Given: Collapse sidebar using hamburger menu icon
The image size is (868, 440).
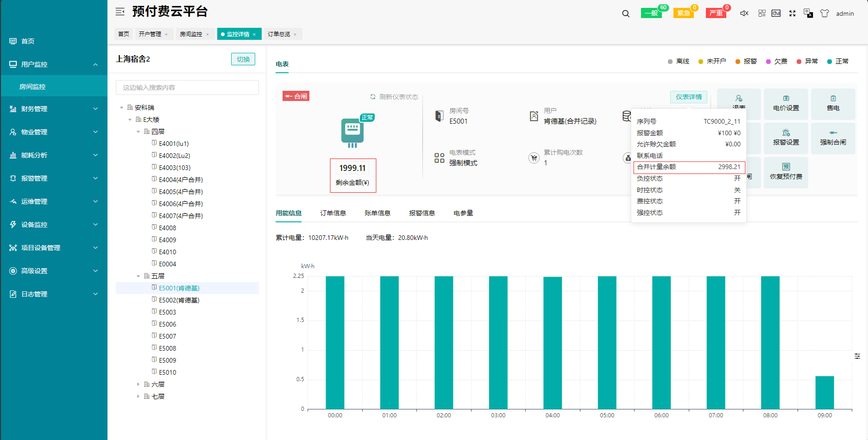Looking at the screenshot, I should pyautogui.click(x=120, y=12).
